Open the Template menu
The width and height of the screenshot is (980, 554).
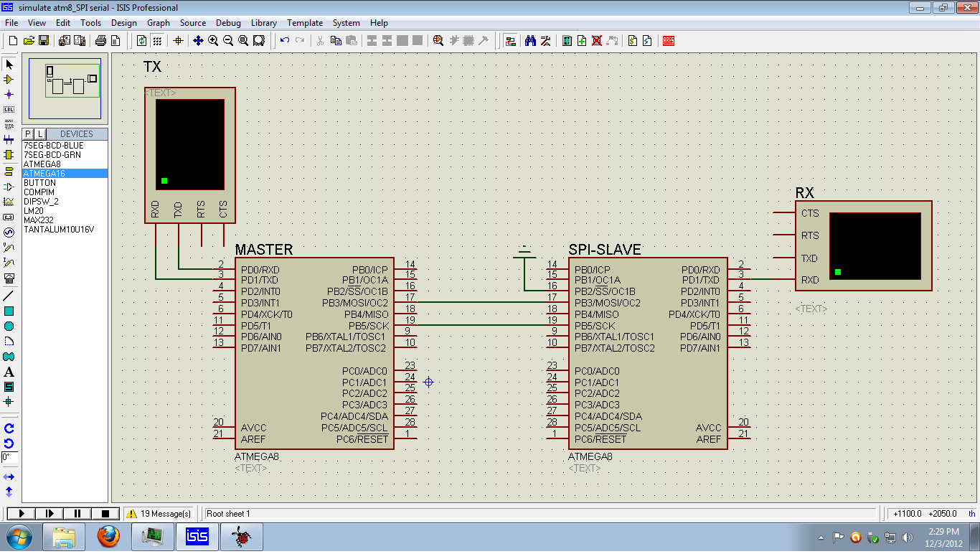pos(305,22)
